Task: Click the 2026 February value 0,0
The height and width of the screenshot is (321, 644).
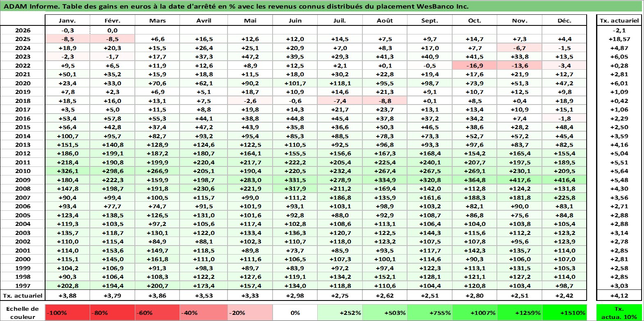Action: (x=112, y=30)
